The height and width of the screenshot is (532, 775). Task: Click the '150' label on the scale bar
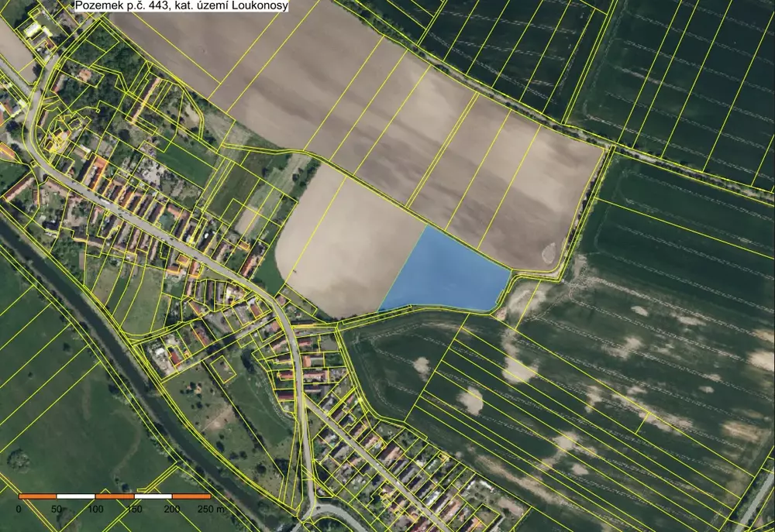(x=133, y=509)
